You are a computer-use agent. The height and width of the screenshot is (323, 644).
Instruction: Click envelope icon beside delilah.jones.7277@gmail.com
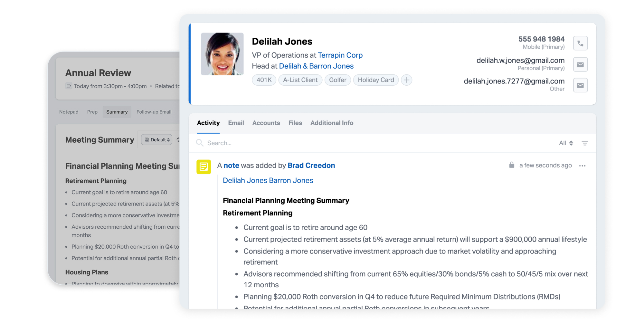pyautogui.click(x=580, y=85)
